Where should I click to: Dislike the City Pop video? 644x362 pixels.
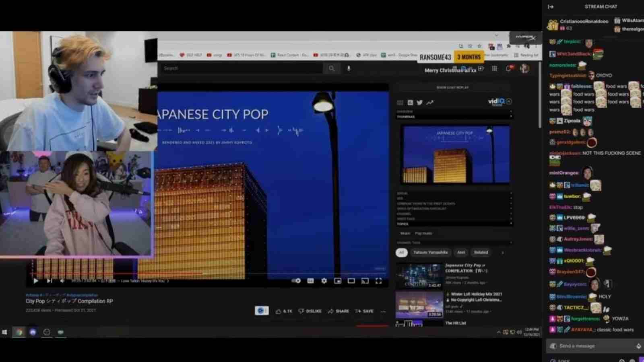coord(310,311)
